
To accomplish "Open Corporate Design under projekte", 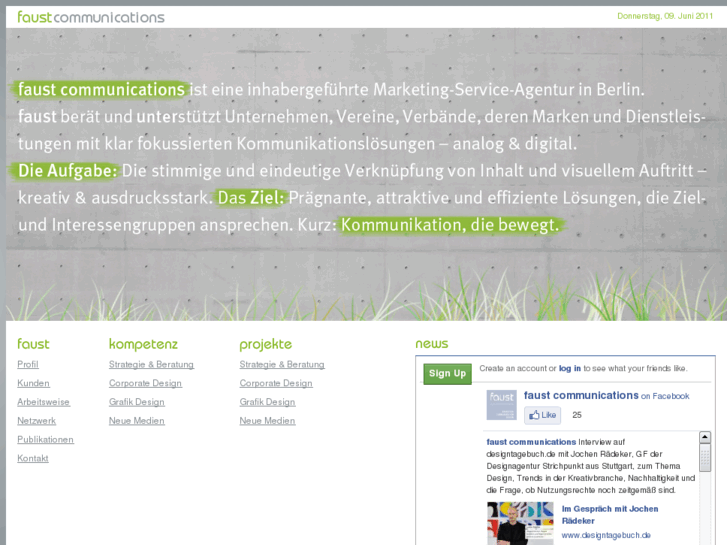I will (276, 383).
